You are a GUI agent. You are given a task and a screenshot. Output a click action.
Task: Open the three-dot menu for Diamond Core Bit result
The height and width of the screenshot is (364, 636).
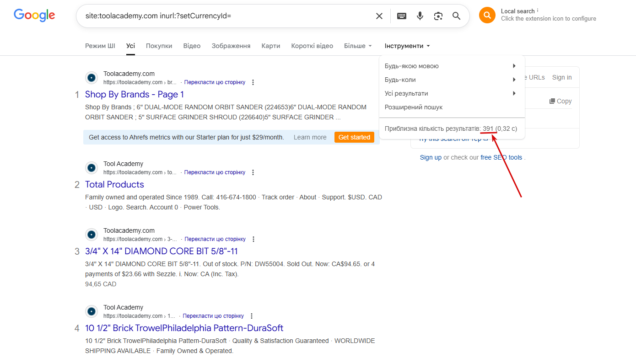[x=253, y=239]
